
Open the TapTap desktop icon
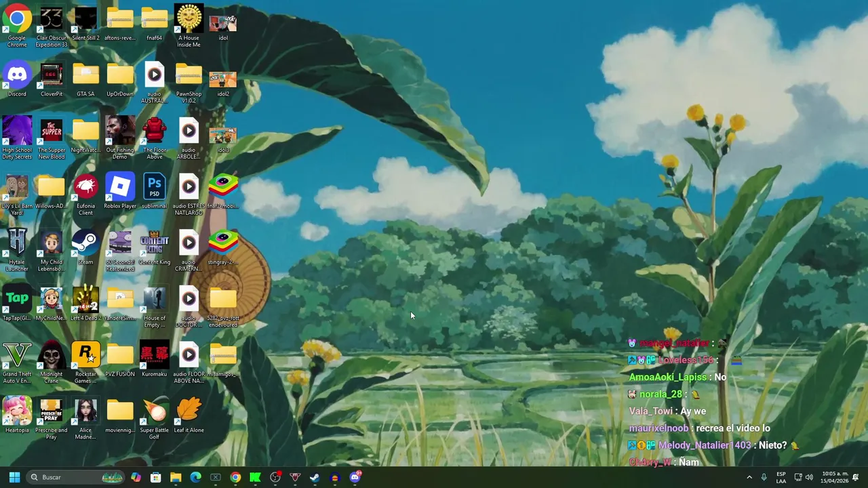point(17,304)
